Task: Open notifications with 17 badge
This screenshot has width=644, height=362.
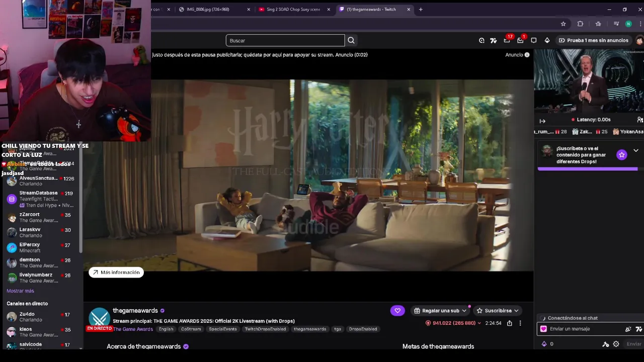Action: click(507, 40)
